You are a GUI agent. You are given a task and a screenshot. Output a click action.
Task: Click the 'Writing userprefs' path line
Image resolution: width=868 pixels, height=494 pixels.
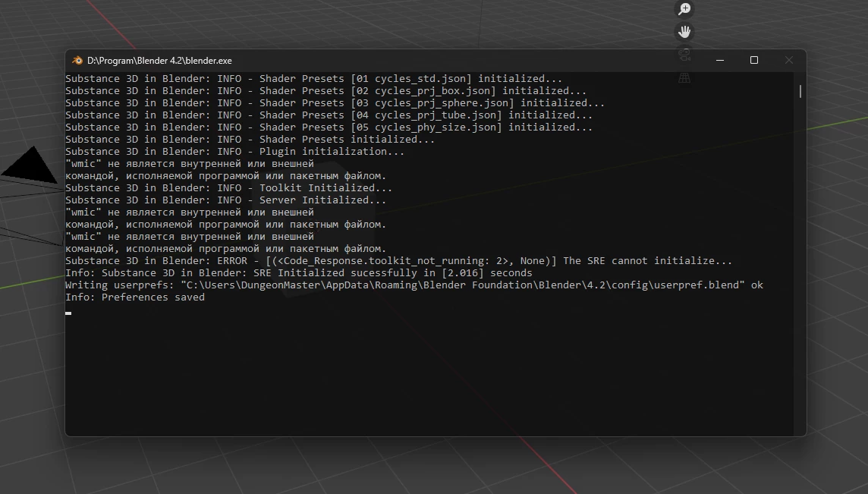click(414, 285)
